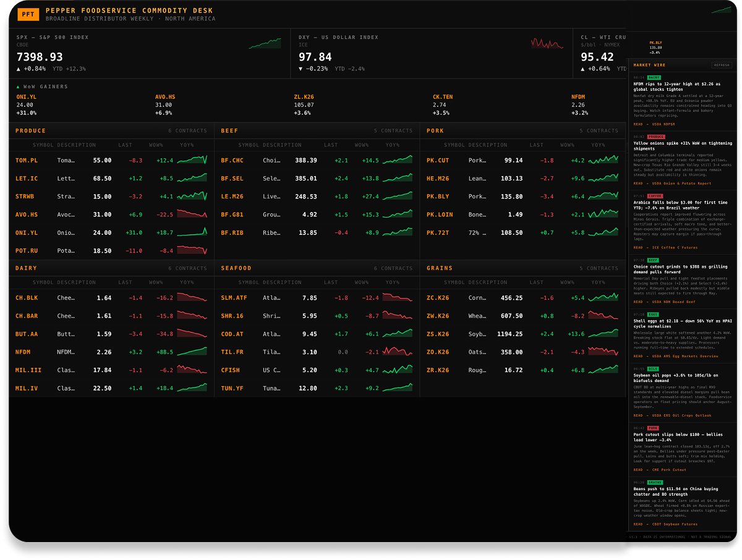Select POT.RU symbol in Produce
Screen dimensions: 742x560
(27, 251)
